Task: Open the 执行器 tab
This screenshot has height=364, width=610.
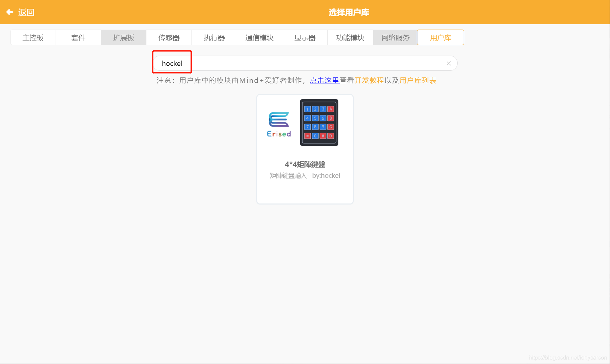Action: [214, 37]
